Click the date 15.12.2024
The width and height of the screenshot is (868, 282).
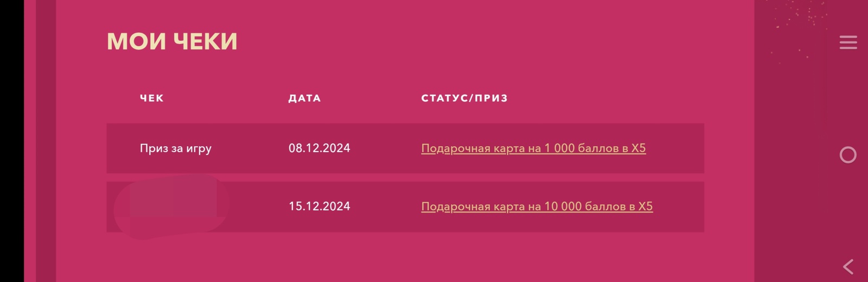tap(319, 206)
